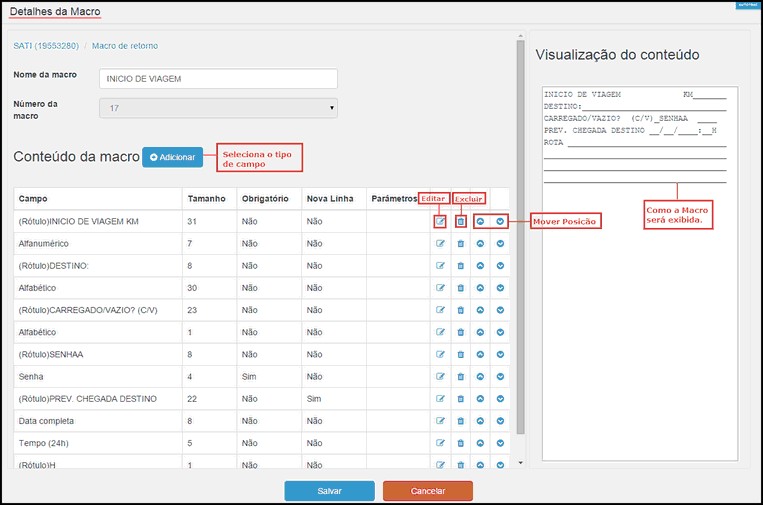The height and width of the screenshot is (505, 763).
Task: Edit the (Rótulo)SENHAA row
Action: click(440, 354)
